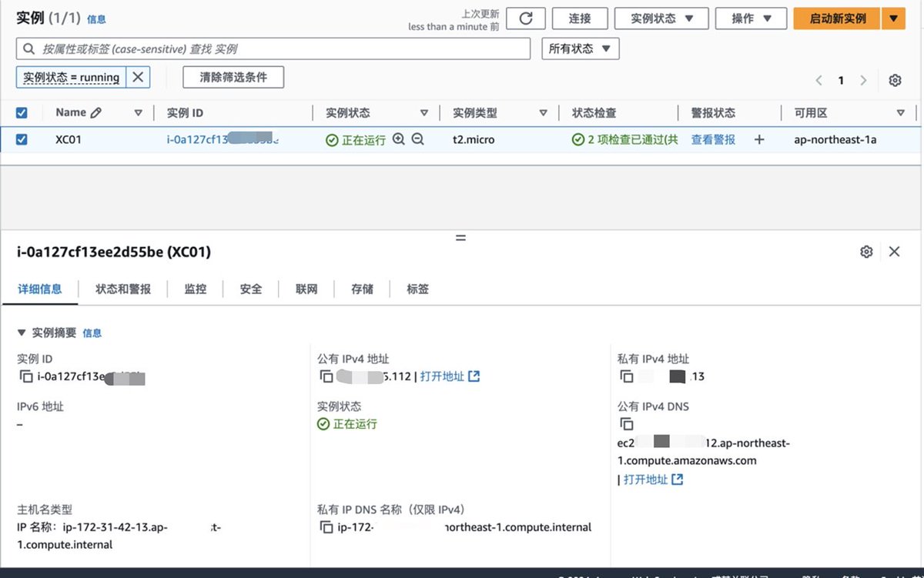Viewport: 924px width, 578px height.
Task: Select the XC01 instance row checkbox
Action: point(20,139)
